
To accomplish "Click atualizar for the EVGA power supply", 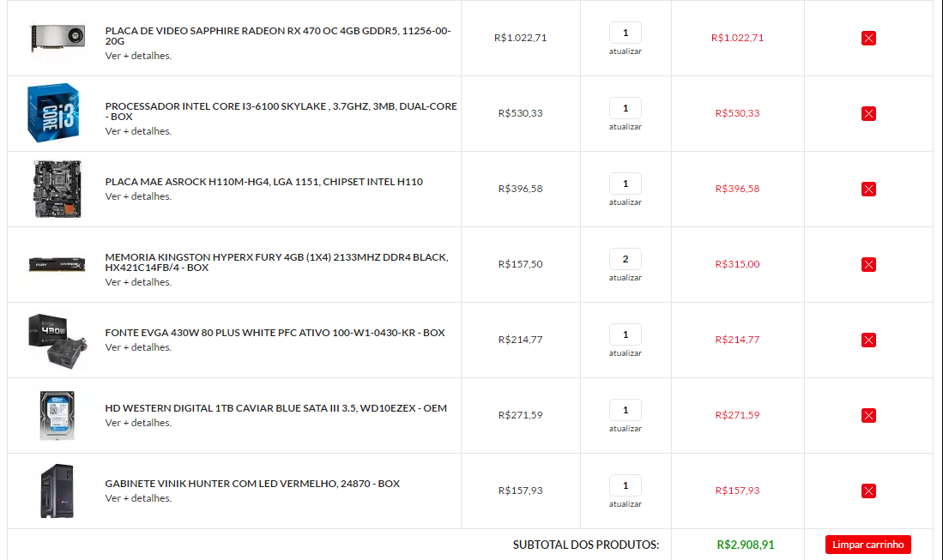I will [625, 353].
